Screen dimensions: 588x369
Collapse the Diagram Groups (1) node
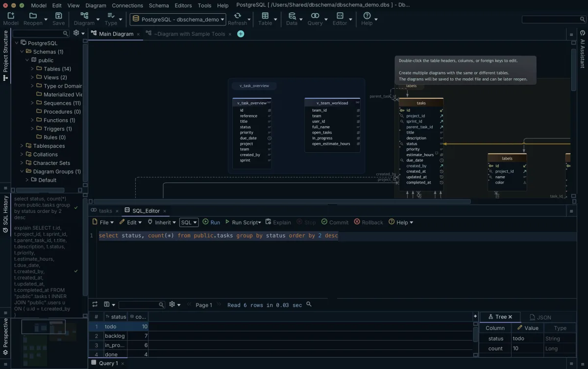22,172
